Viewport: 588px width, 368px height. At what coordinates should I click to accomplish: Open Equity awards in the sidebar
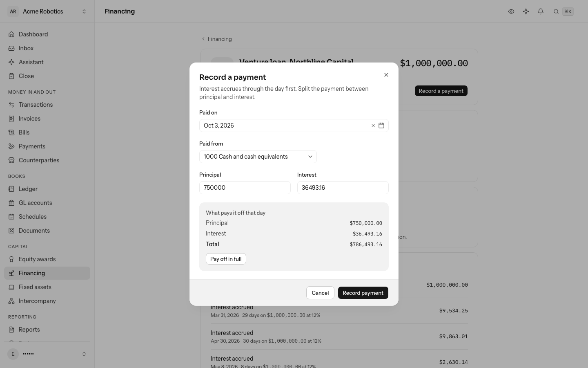47,259
